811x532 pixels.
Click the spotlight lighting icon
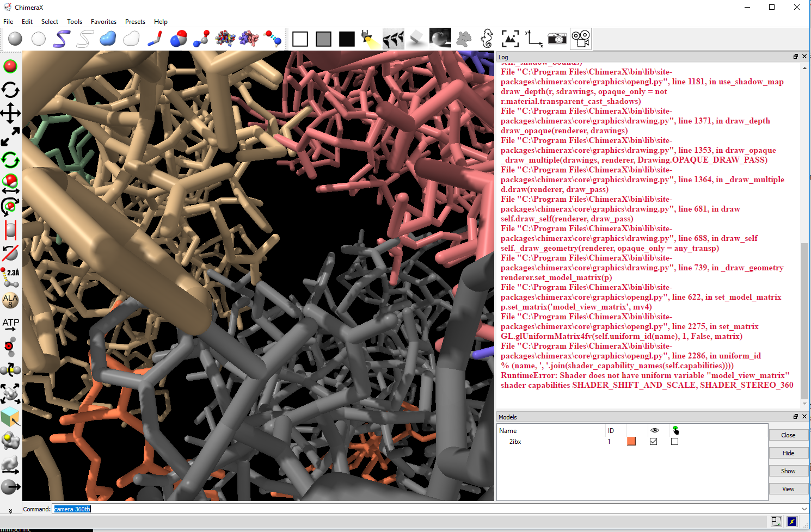pos(370,39)
